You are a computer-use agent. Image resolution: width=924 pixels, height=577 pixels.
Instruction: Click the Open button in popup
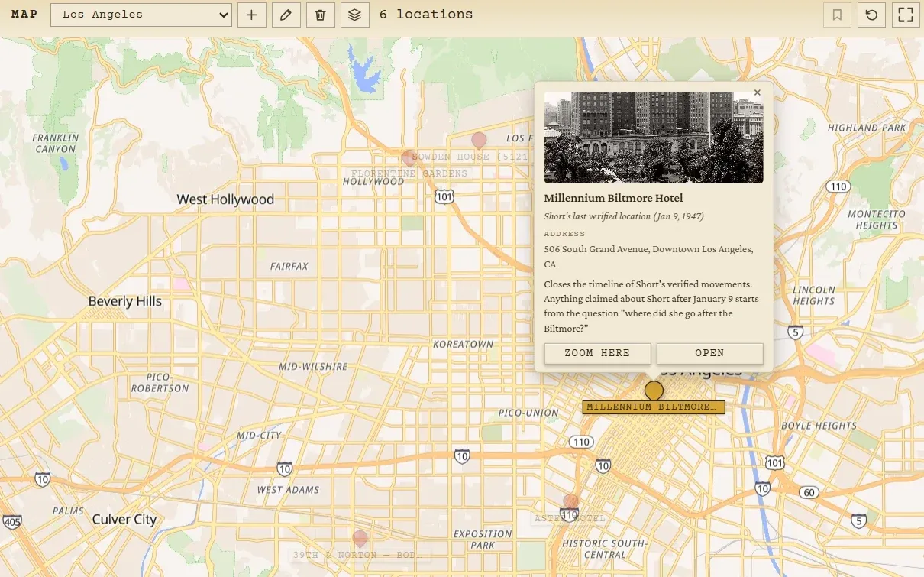coord(709,353)
